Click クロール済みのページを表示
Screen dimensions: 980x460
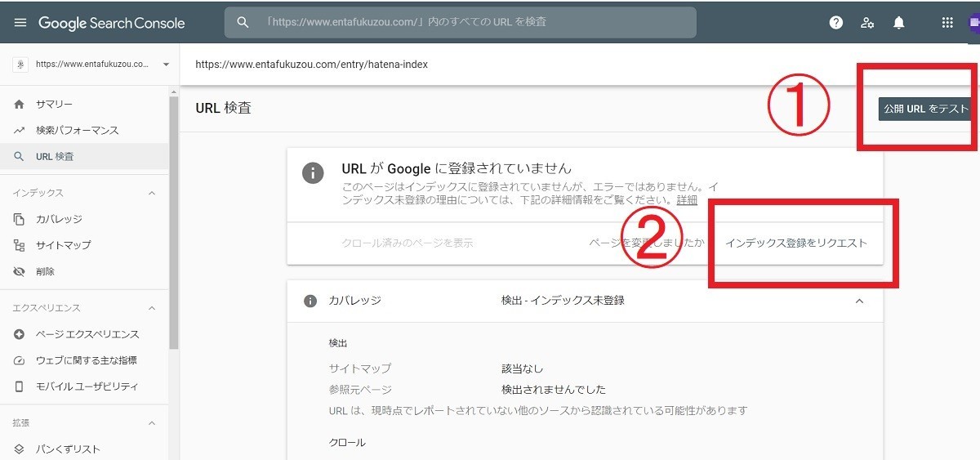click(x=407, y=243)
